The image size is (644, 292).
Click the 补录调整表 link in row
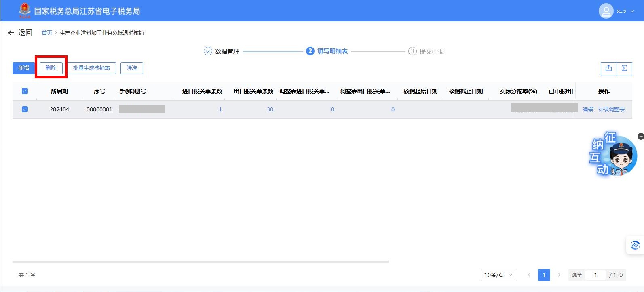[611, 109]
